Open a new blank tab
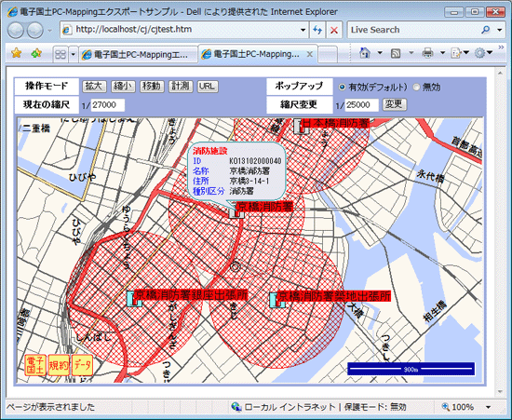Image resolution: width=512 pixels, height=420 pixels. (x=327, y=54)
